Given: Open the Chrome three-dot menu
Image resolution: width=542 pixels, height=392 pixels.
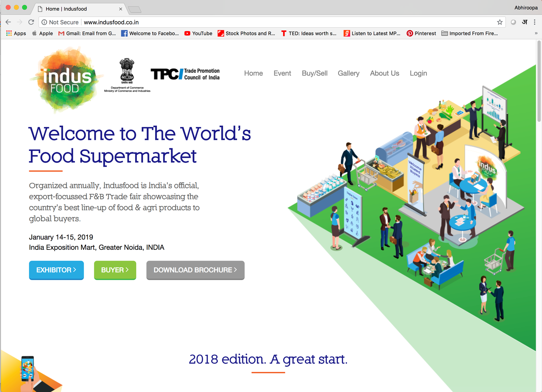Looking at the screenshot, I should pos(535,22).
